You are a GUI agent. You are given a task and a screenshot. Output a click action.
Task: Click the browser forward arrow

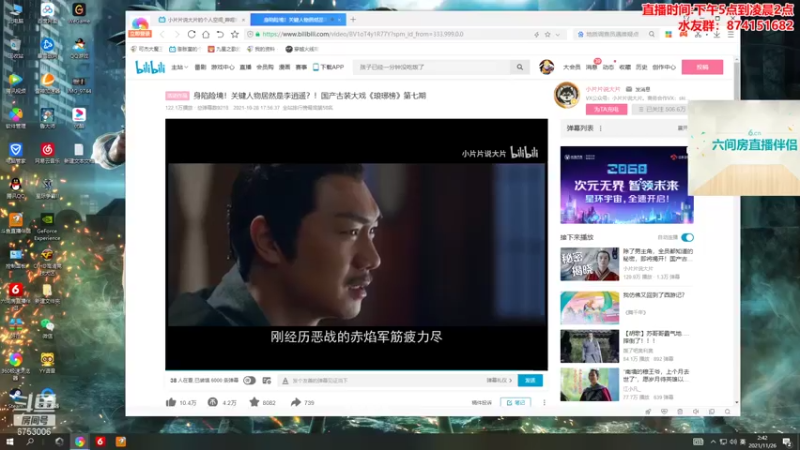point(177,34)
